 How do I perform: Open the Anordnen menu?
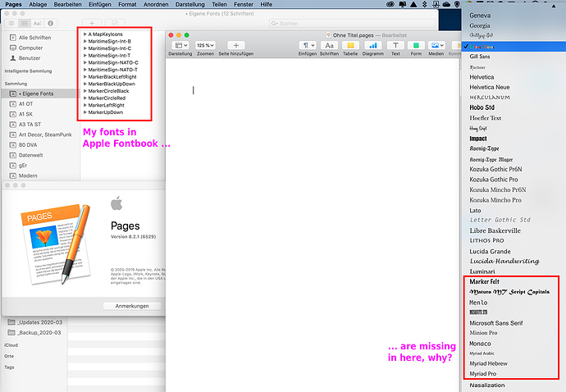(x=156, y=4)
